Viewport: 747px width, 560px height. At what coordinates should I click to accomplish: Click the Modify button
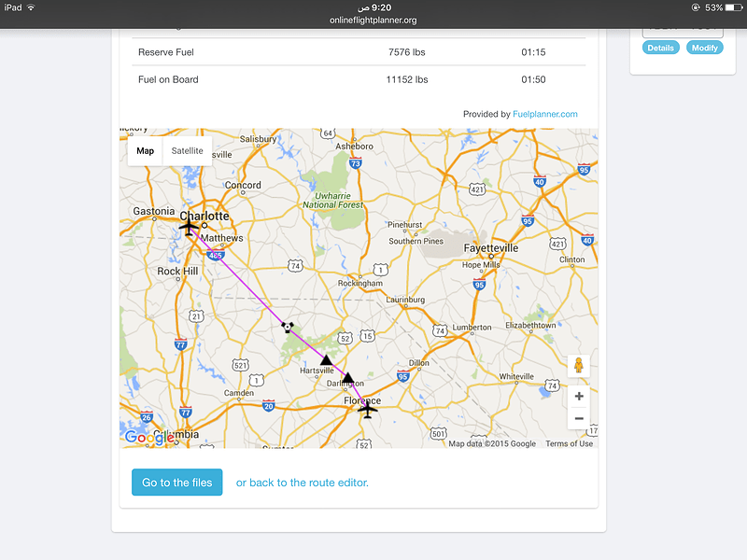tap(705, 48)
